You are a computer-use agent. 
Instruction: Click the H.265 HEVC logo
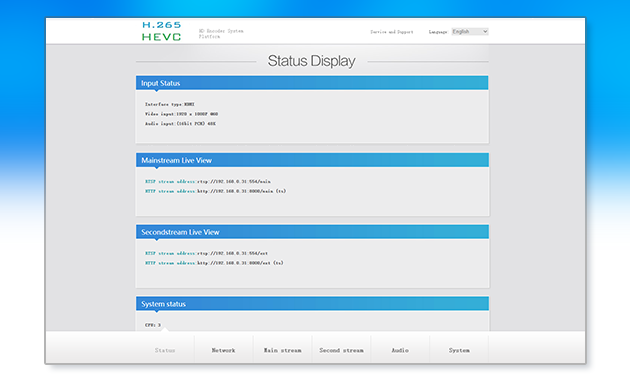[162, 31]
